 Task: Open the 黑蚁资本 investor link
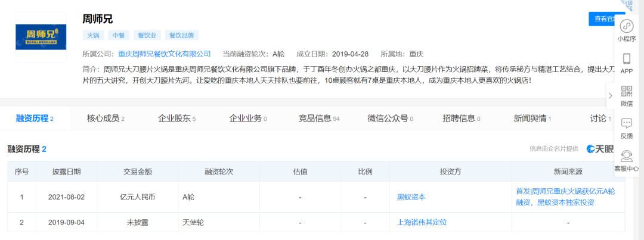coord(411,197)
